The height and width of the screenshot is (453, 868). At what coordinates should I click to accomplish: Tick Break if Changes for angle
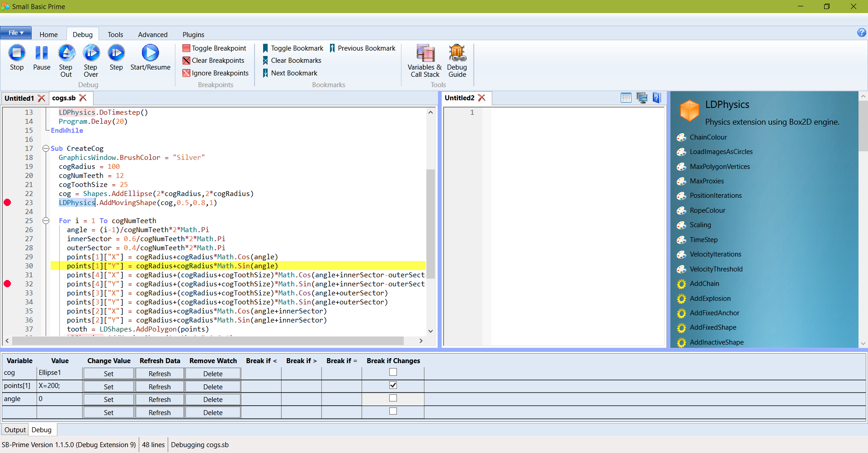(393, 398)
